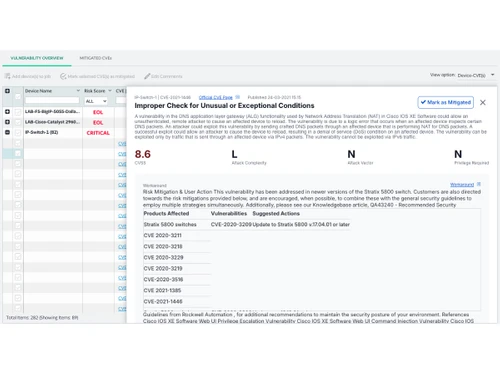Open the Risk Score ALL filter dropdown

96,101
